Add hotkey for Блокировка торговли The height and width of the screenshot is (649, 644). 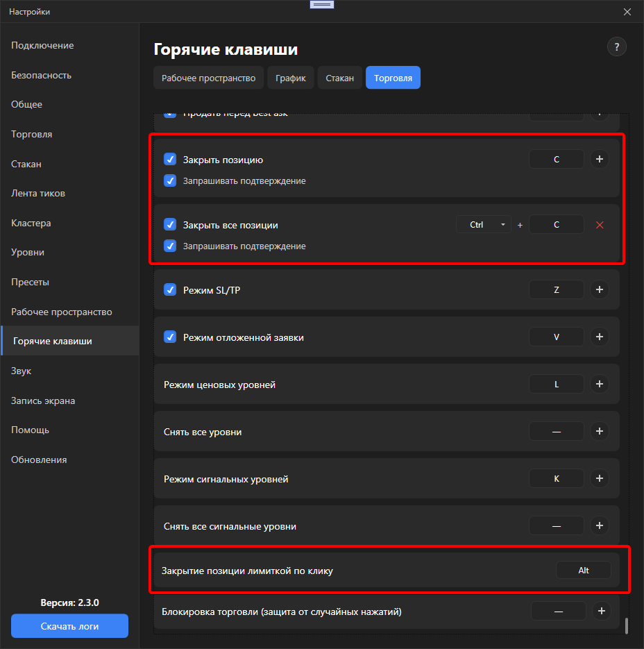coord(602,611)
